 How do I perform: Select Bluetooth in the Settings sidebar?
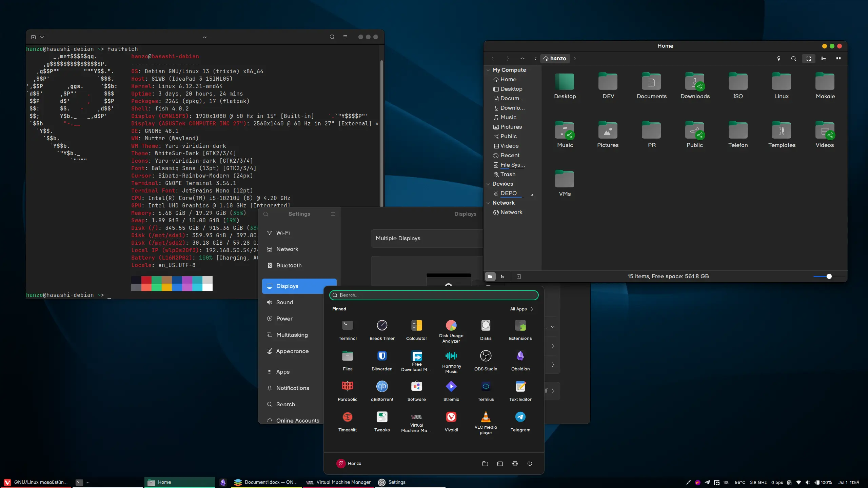coord(299,265)
